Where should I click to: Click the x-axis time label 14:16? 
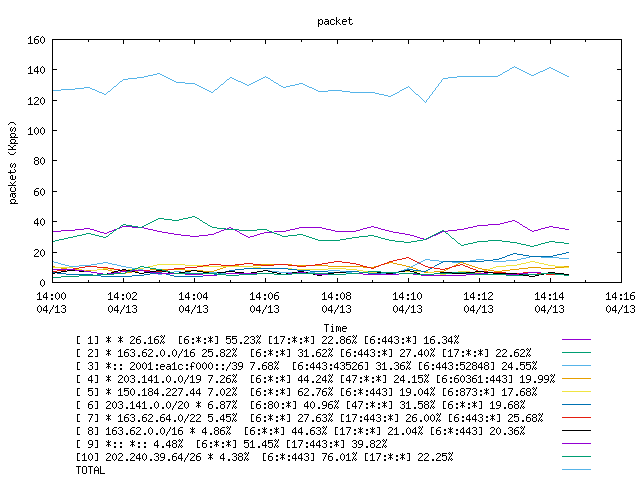click(620, 296)
